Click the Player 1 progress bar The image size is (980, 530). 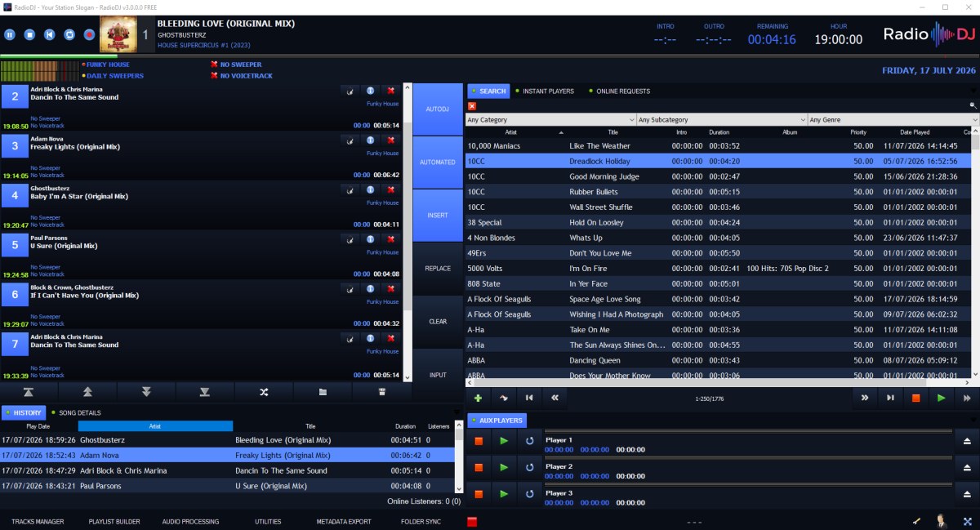pyautogui.click(x=748, y=431)
